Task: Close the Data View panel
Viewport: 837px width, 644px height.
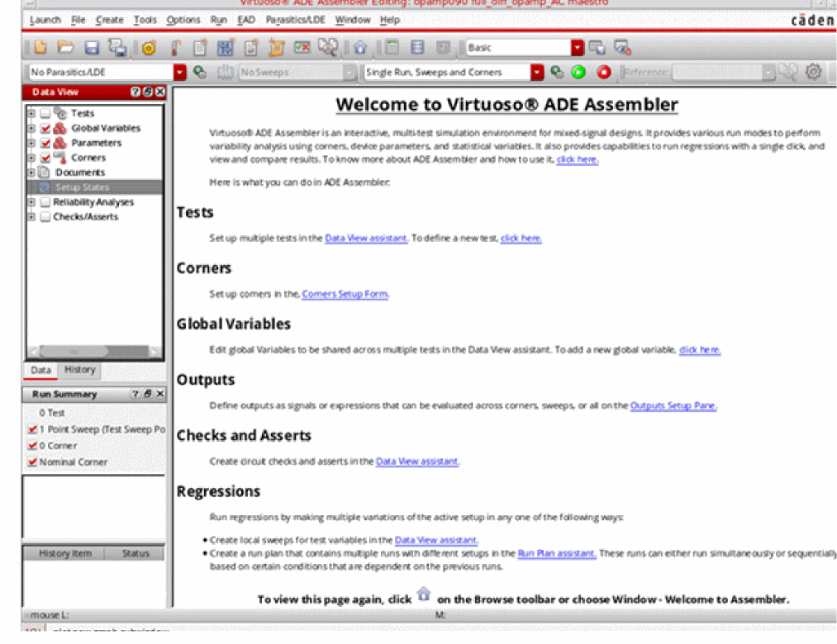Action: coord(159,92)
